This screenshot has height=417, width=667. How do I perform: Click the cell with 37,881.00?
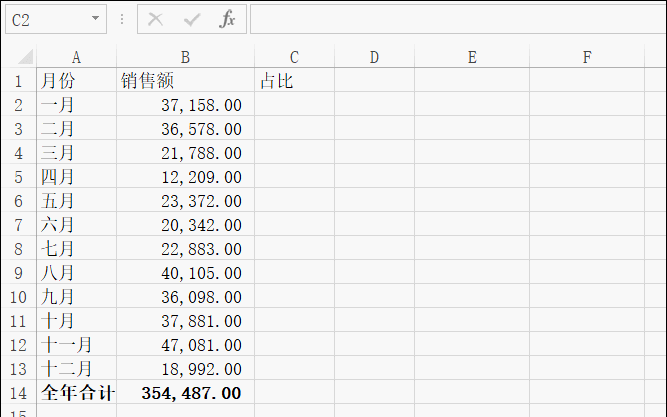click(185, 321)
